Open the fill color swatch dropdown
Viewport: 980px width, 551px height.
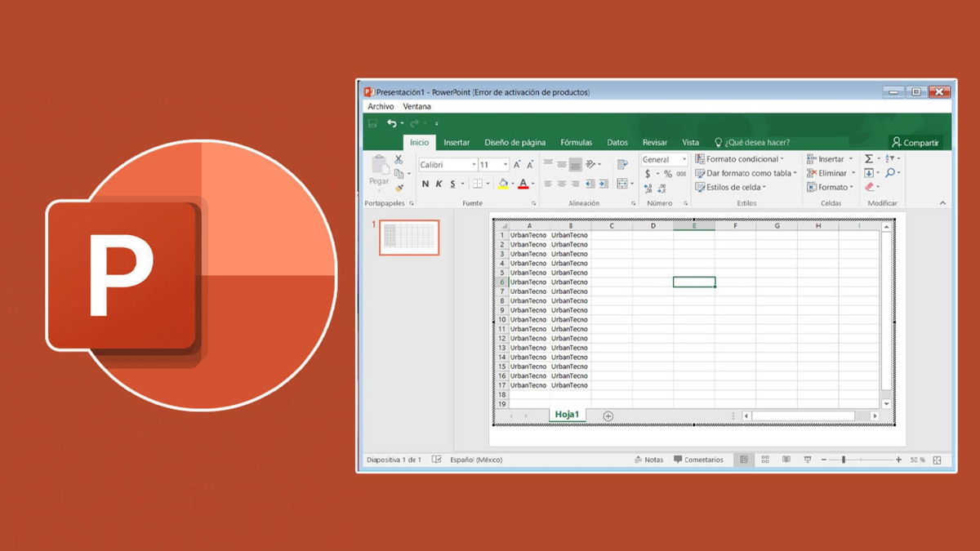(504, 183)
